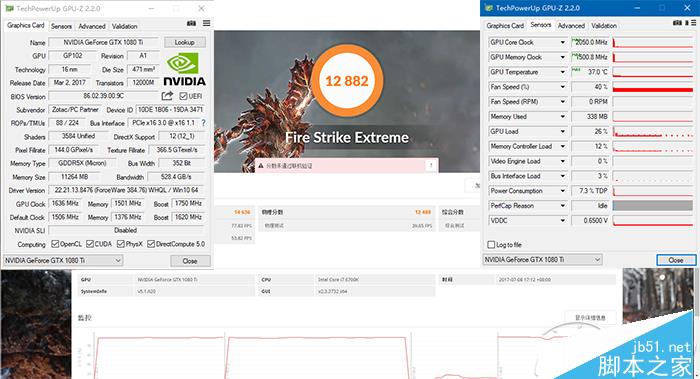Click GPU-Z app icon in left title bar

click(9, 8)
